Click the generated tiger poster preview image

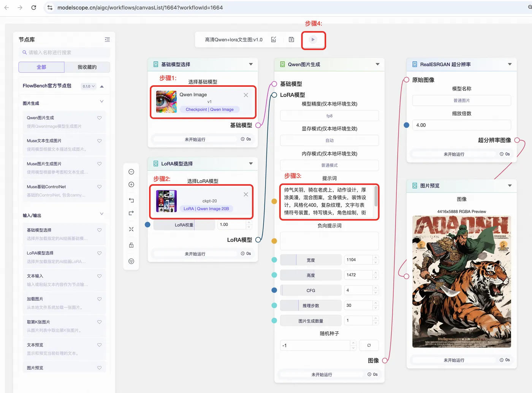pos(462,282)
